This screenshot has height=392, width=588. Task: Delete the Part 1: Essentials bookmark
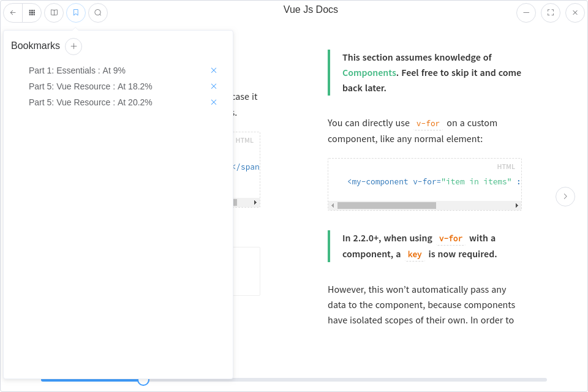(214, 70)
